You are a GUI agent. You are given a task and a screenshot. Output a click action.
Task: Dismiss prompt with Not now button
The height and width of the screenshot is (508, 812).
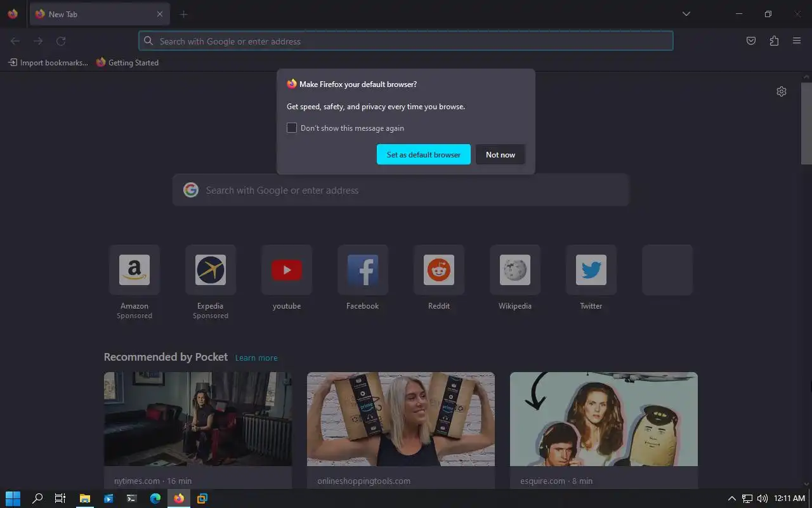click(501, 154)
